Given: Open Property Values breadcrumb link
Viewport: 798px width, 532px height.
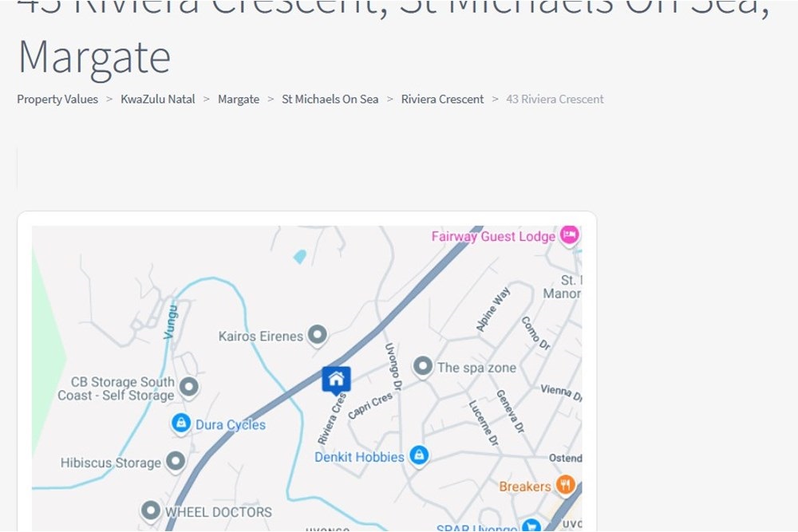Looking at the screenshot, I should point(57,99).
